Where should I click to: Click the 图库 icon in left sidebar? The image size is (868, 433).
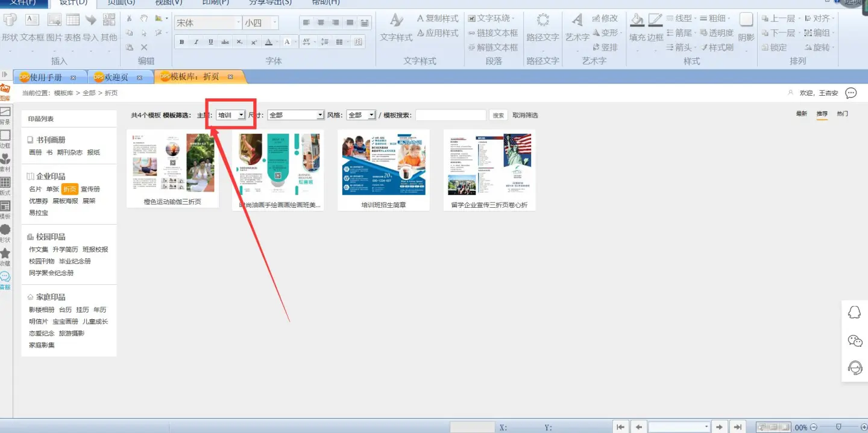tap(5, 91)
